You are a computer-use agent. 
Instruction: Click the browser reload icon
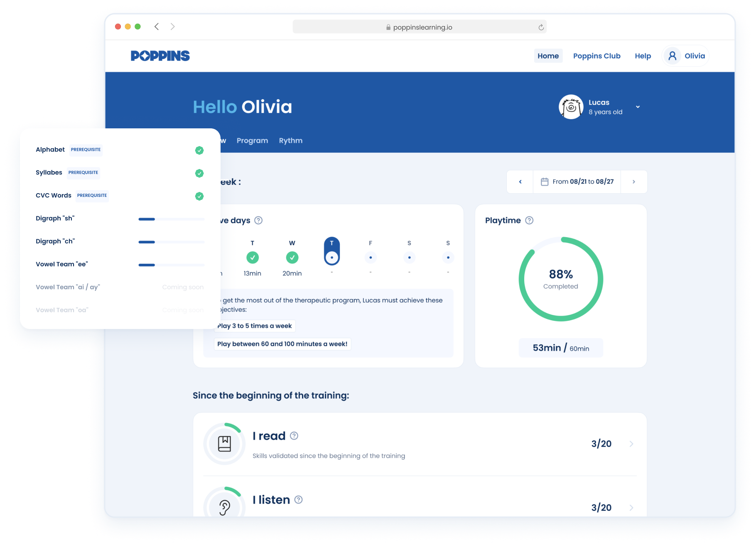(x=541, y=27)
